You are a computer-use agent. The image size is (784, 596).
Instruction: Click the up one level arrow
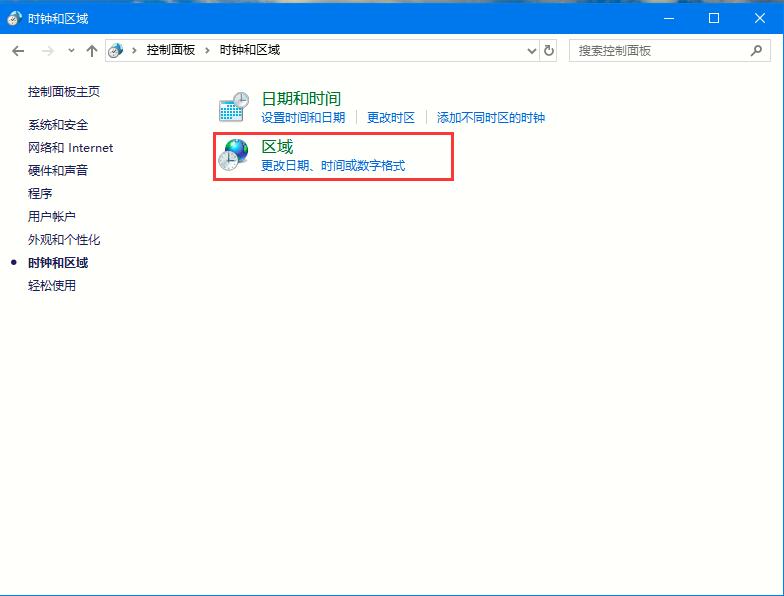click(x=92, y=51)
